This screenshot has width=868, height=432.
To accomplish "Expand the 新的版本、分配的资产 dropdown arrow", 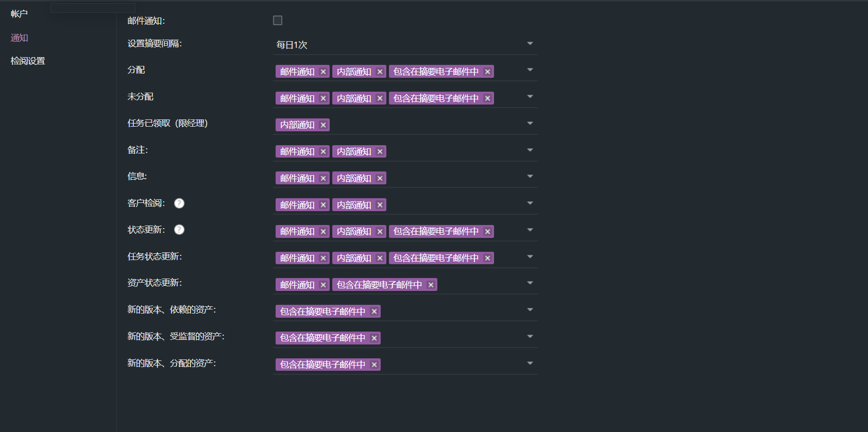I will (530, 364).
